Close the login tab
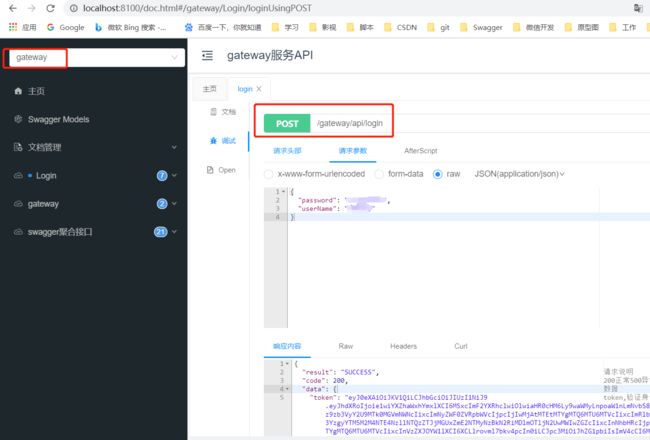The height and width of the screenshot is (440, 650). (x=259, y=89)
